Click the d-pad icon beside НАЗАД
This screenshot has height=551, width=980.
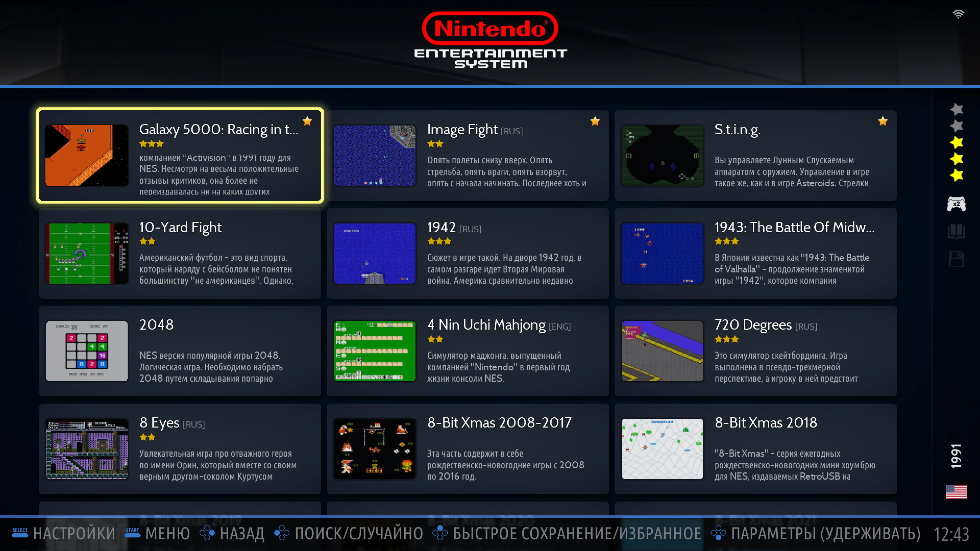[207, 533]
